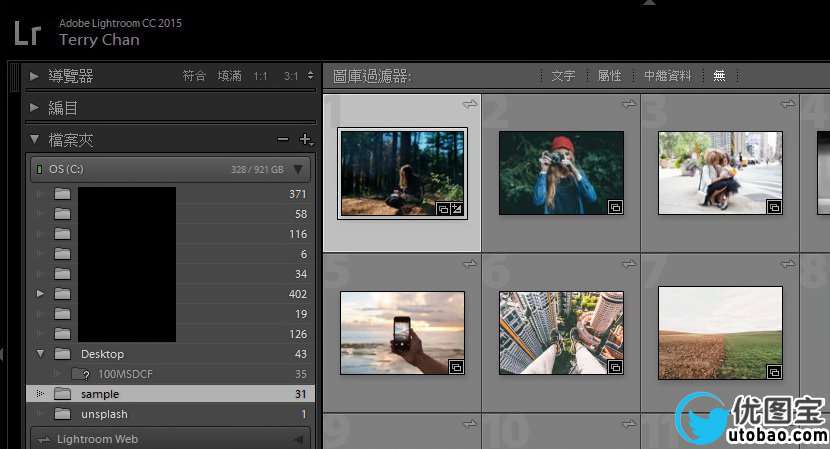This screenshot has height=449, width=830.
Task: Click the collection badge on field photo
Action: 774,372
